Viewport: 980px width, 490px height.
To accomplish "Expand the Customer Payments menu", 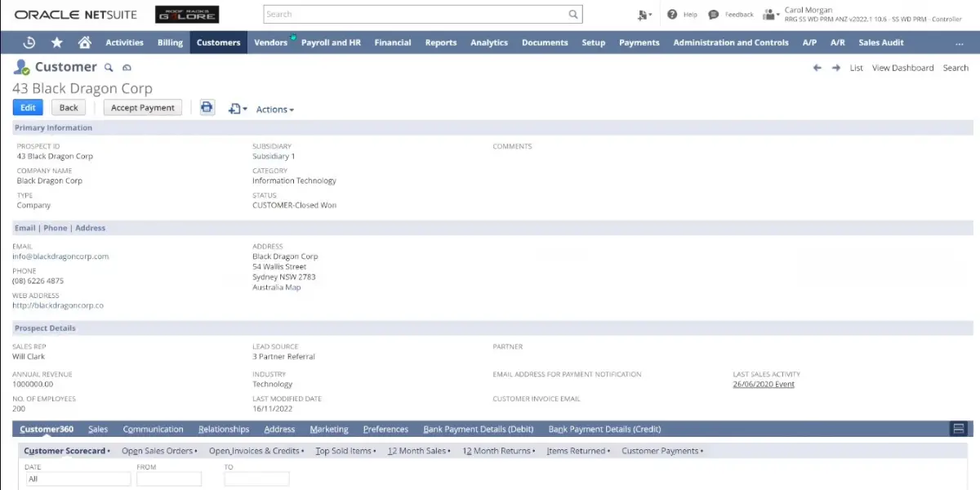I will tap(662, 451).
